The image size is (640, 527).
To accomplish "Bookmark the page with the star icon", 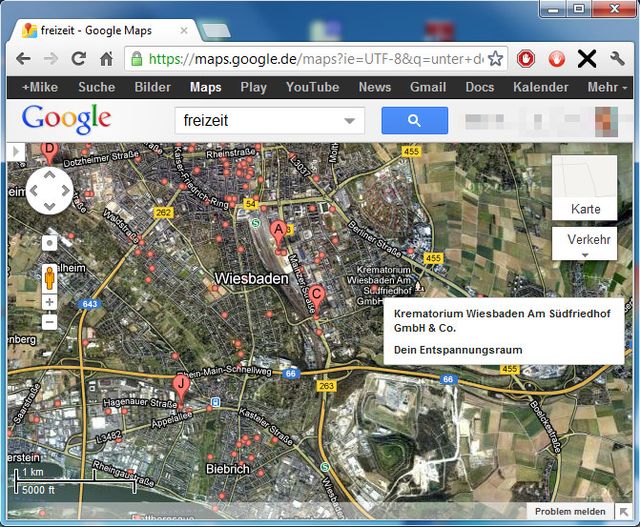I will click(495, 58).
